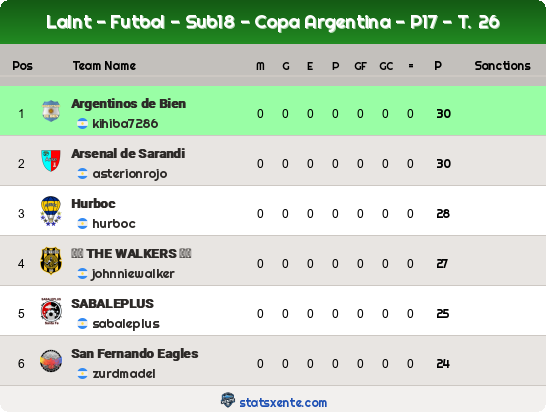Screen dimensions: 546x412
Task: Click the Argentina flag beside johnniewalker
Action: pyautogui.click(x=82, y=274)
